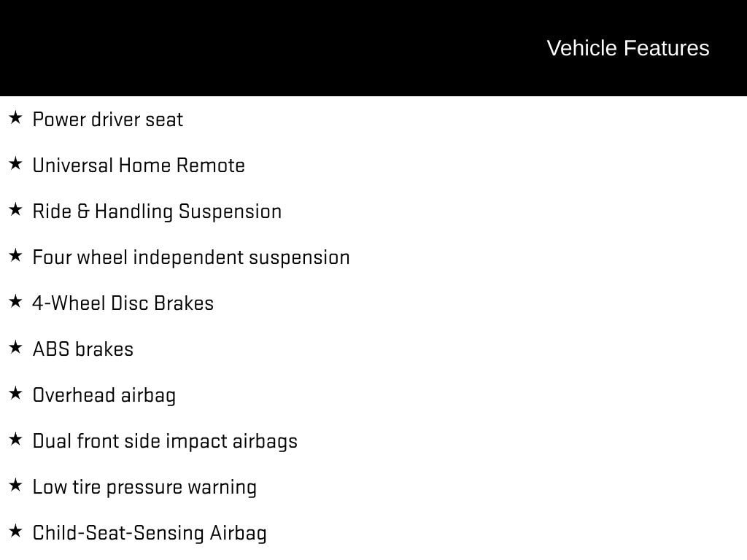
Task: Click the star next to Low tire pressure warning
Action: (x=15, y=485)
